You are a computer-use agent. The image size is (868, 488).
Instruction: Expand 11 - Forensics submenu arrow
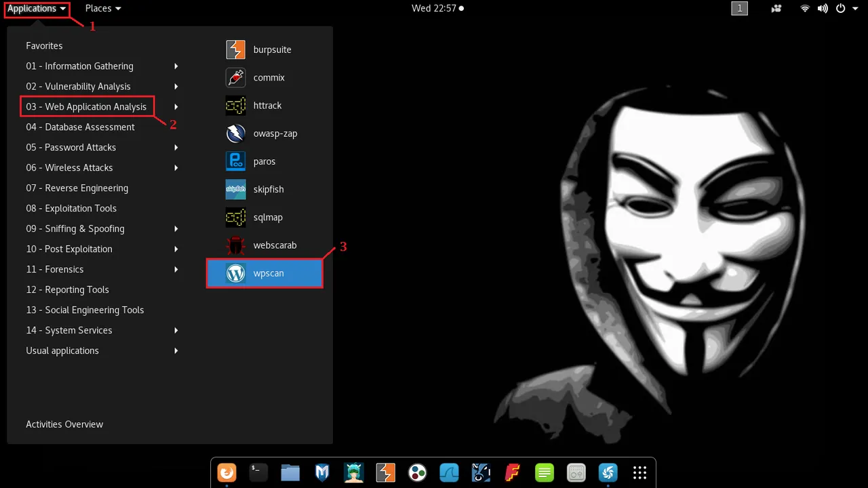(176, 269)
